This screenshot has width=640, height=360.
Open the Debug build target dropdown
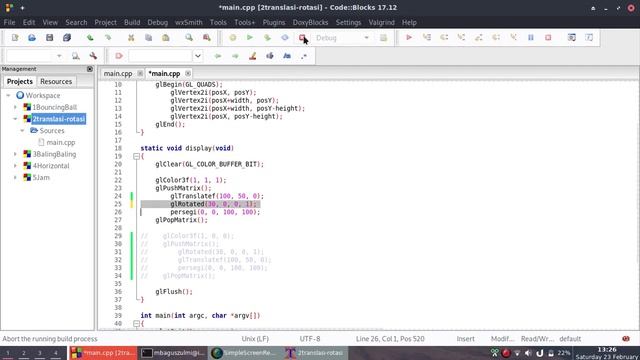[x=366, y=38]
